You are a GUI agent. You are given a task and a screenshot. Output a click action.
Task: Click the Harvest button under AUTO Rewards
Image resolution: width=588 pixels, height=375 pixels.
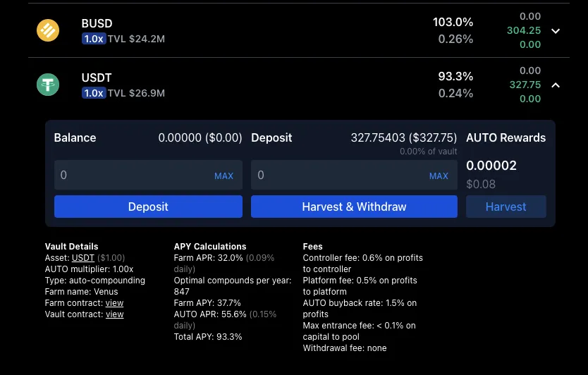(506, 207)
